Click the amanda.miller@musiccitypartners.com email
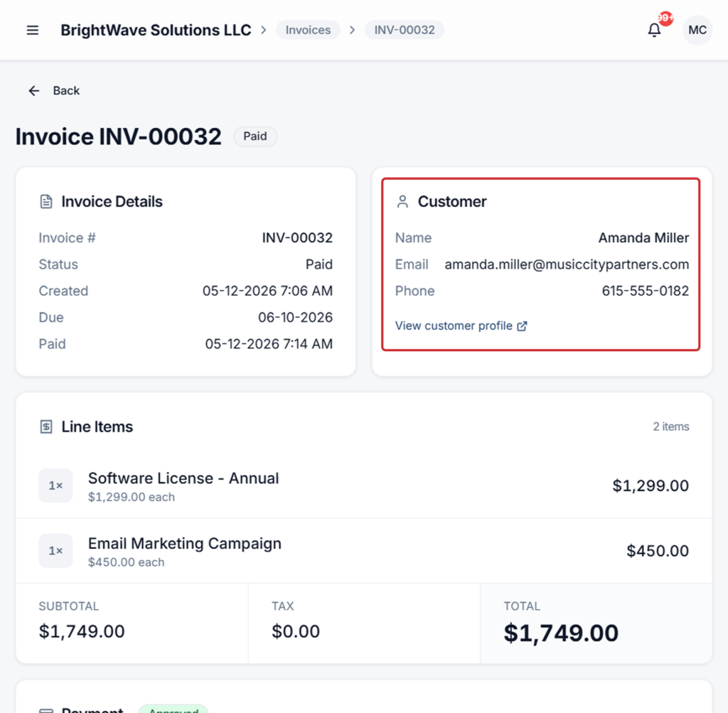728x713 pixels. tap(567, 264)
